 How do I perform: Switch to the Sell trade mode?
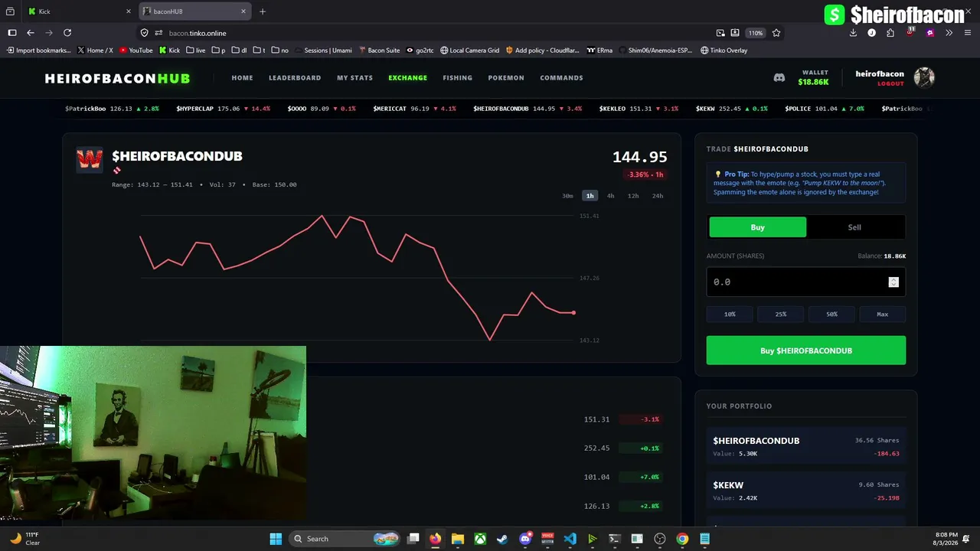coord(854,227)
